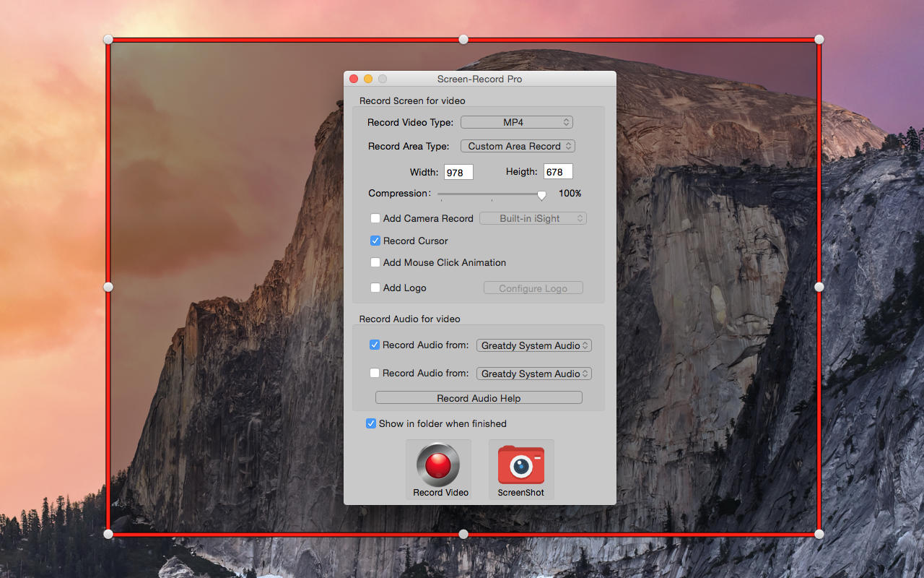This screenshot has width=924, height=578.
Task: Click inside the Width field showing 978
Action: pos(458,172)
